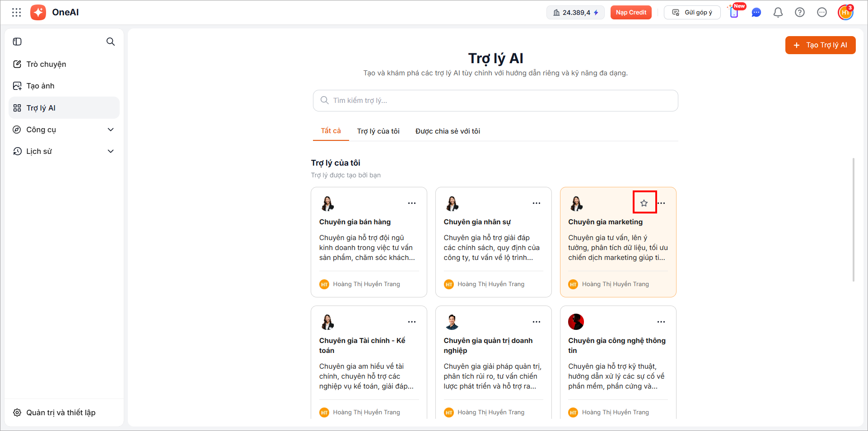This screenshot has width=868, height=431.
Task: Switch to the Tất cả tab
Action: (x=331, y=131)
